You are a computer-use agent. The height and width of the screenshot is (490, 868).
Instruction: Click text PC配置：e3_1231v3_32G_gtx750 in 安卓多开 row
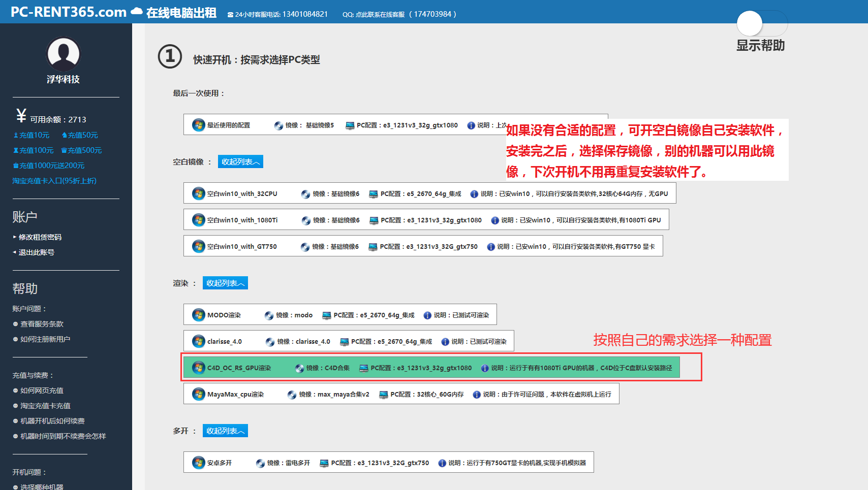pyautogui.click(x=380, y=463)
